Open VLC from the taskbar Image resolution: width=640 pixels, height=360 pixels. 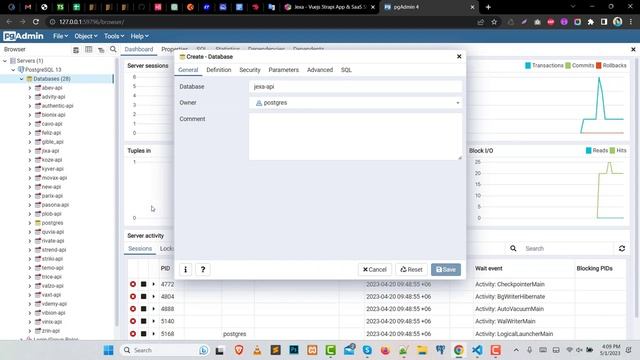(257, 350)
